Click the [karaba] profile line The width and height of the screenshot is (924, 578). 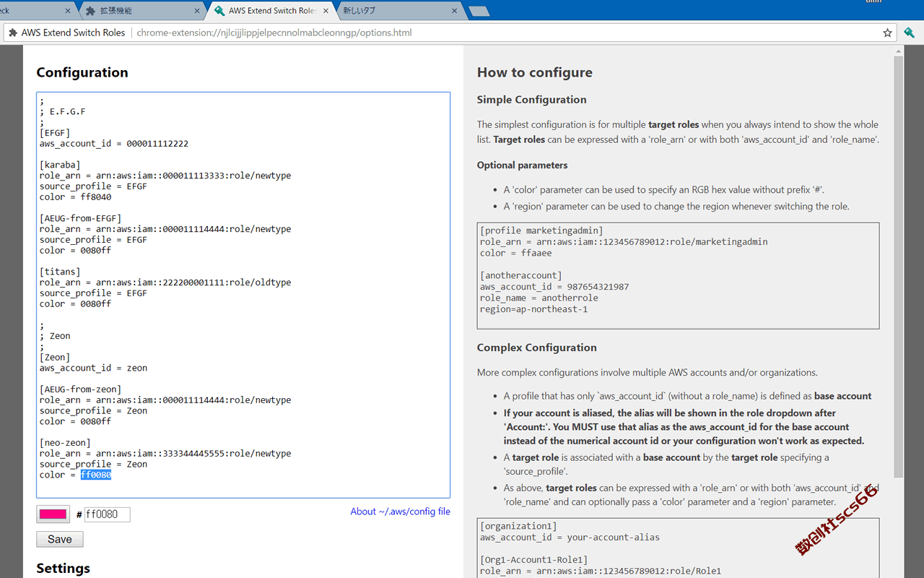click(60, 165)
